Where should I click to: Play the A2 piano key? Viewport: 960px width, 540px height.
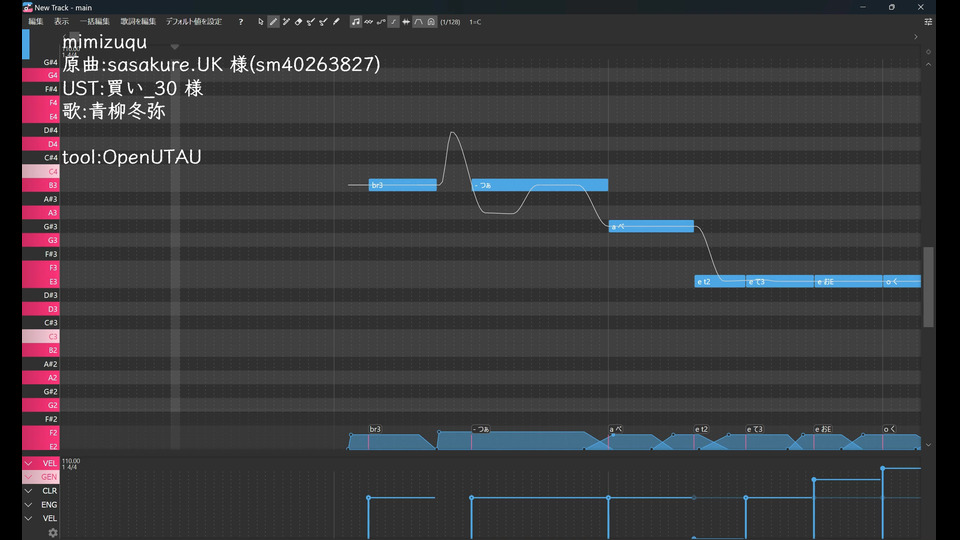point(40,378)
